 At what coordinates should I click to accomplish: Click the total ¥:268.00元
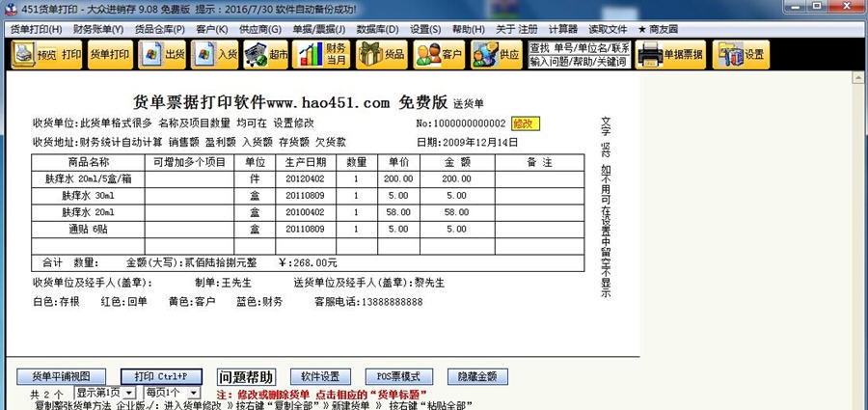point(308,262)
